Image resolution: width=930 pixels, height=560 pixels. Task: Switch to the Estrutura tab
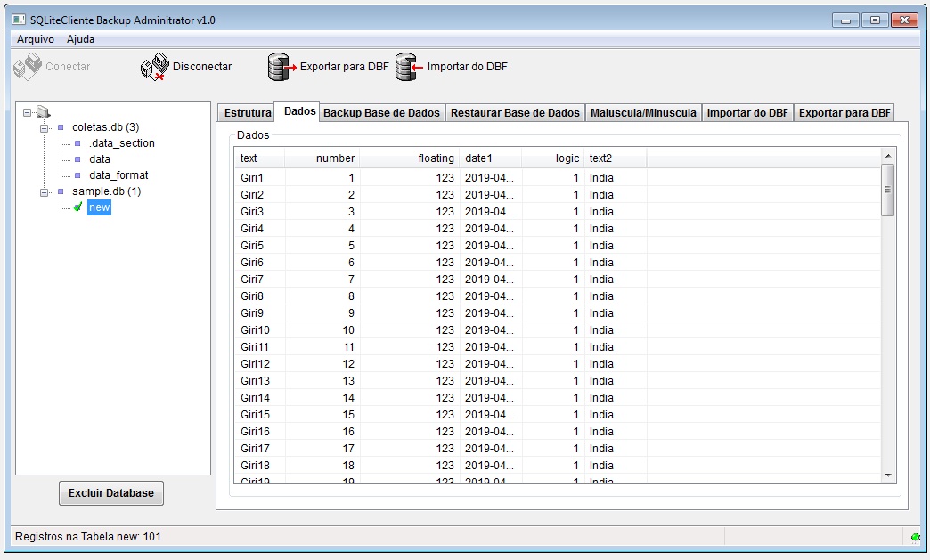click(248, 113)
